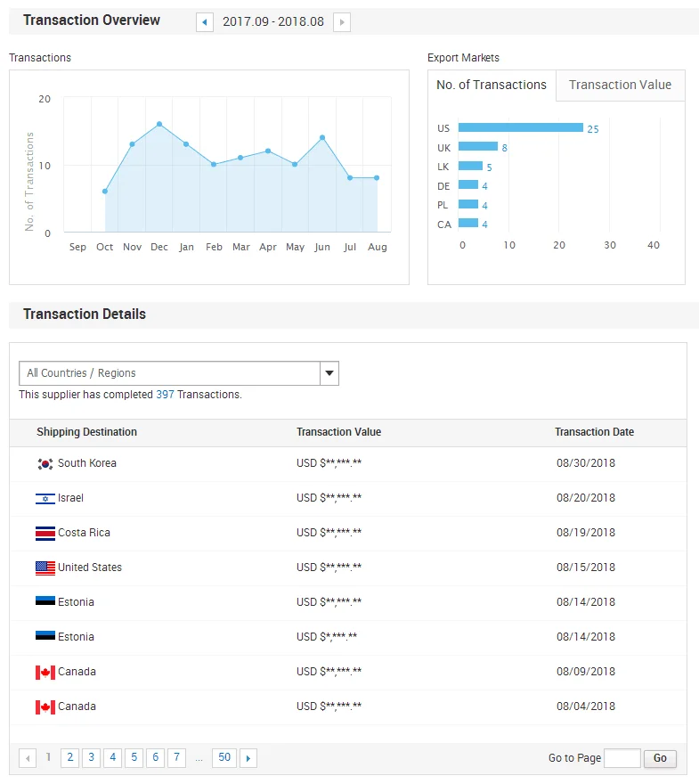Click the Israel flag icon
The width and height of the screenshot is (699, 784).
click(45, 499)
